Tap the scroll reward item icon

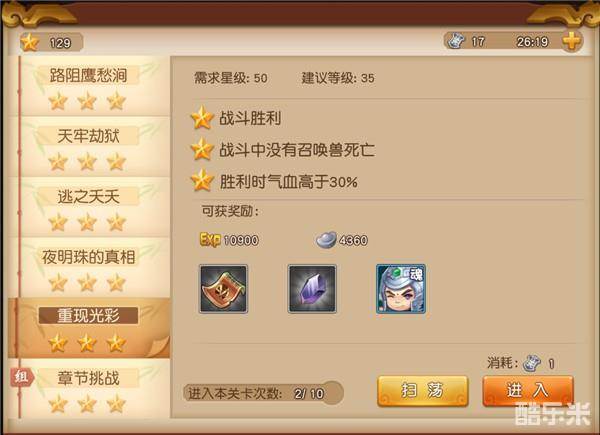pyautogui.click(x=224, y=289)
